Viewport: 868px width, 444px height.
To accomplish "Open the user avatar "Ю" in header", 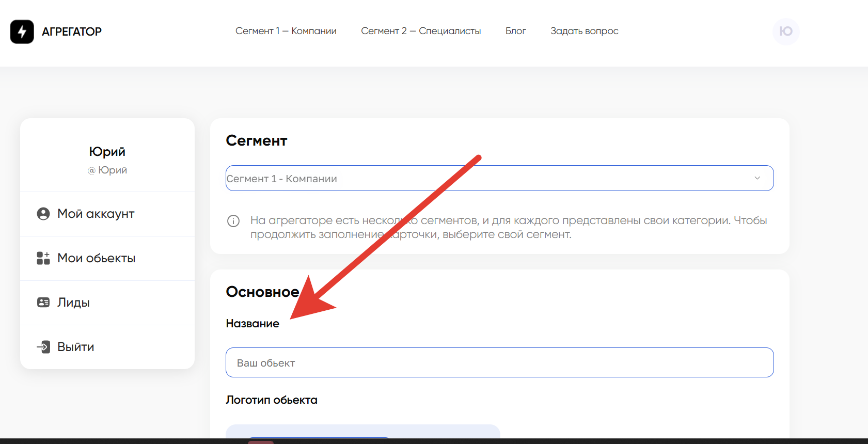I will coord(785,31).
